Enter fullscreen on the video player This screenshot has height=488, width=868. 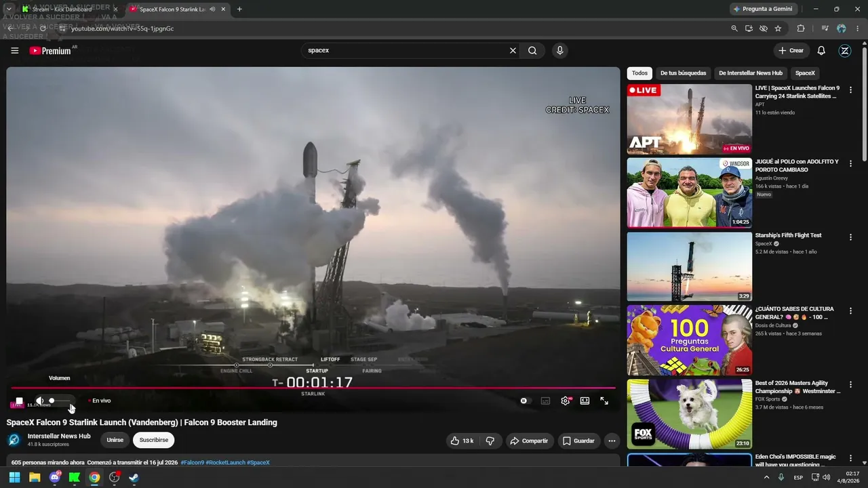(x=604, y=401)
